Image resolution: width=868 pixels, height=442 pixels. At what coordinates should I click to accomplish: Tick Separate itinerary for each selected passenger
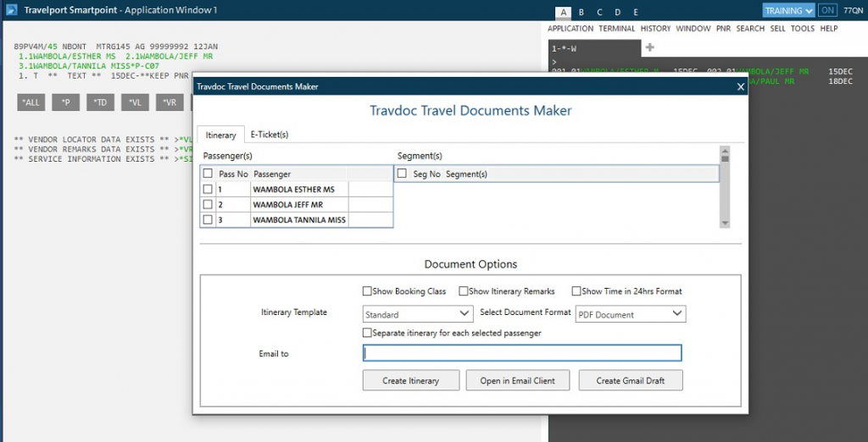(x=367, y=333)
